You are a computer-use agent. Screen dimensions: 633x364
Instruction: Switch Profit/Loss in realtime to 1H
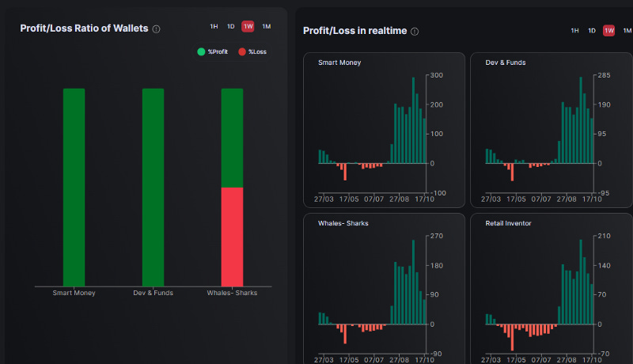click(575, 31)
